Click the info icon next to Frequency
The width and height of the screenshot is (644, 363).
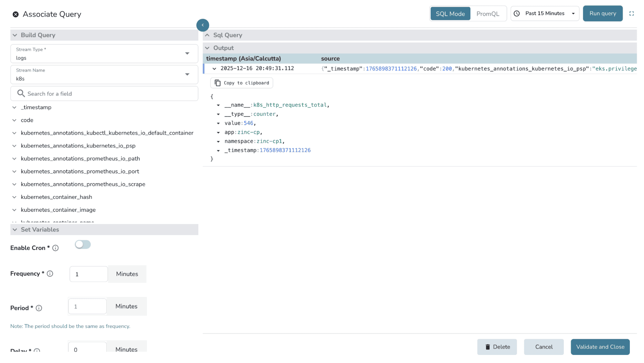[50, 273]
